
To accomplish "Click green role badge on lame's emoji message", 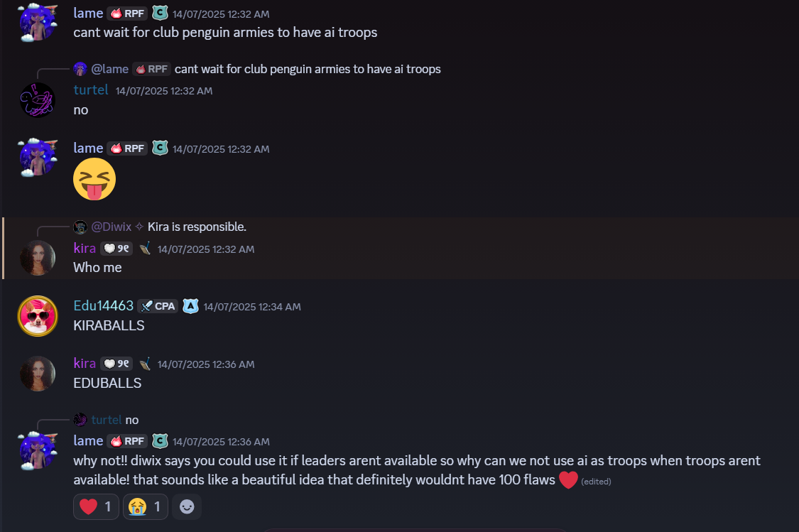I will pyautogui.click(x=161, y=148).
